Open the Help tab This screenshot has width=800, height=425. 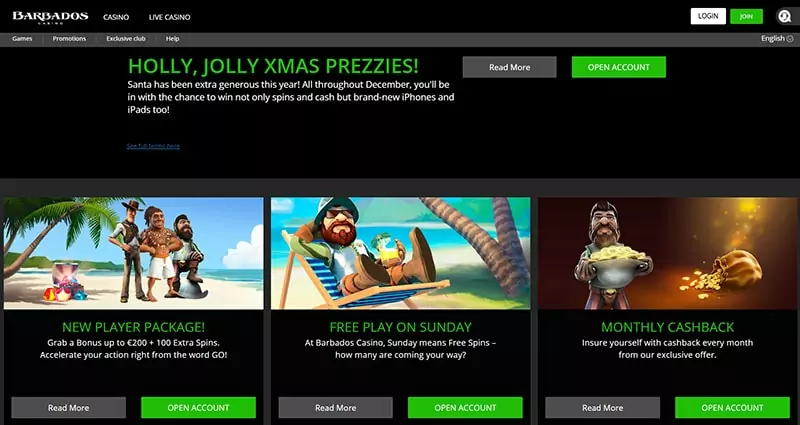(x=172, y=39)
